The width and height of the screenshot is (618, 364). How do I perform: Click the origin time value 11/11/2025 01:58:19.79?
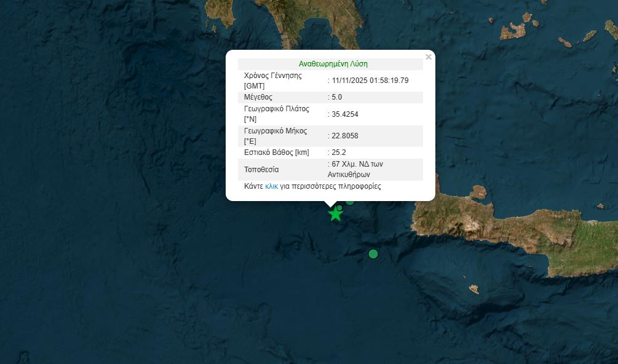pyautogui.click(x=370, y=81)
